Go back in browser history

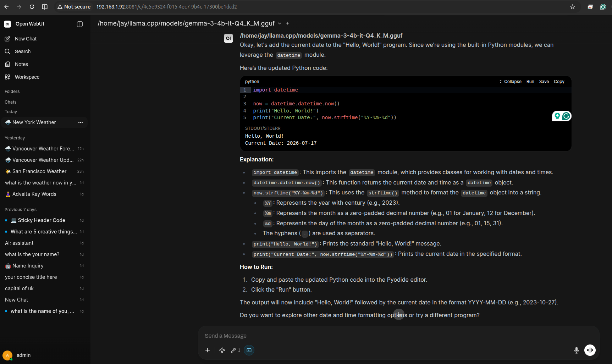(6, 7)
